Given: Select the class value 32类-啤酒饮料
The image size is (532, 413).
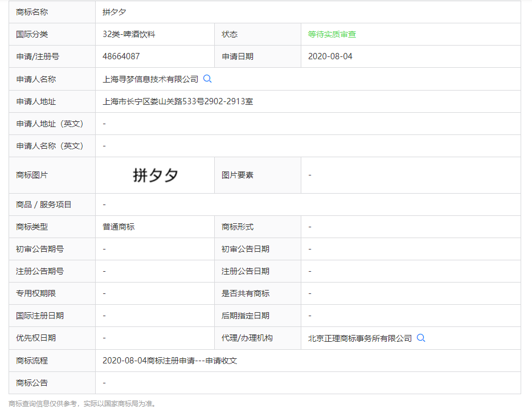Looking at the screenshot, I should point(129,34).
